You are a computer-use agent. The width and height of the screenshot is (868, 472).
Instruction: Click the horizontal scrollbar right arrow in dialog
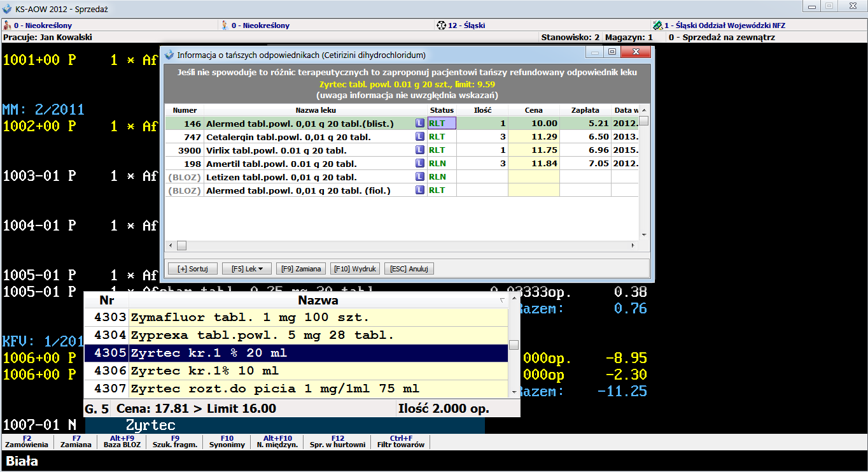(x=633, y=245)
